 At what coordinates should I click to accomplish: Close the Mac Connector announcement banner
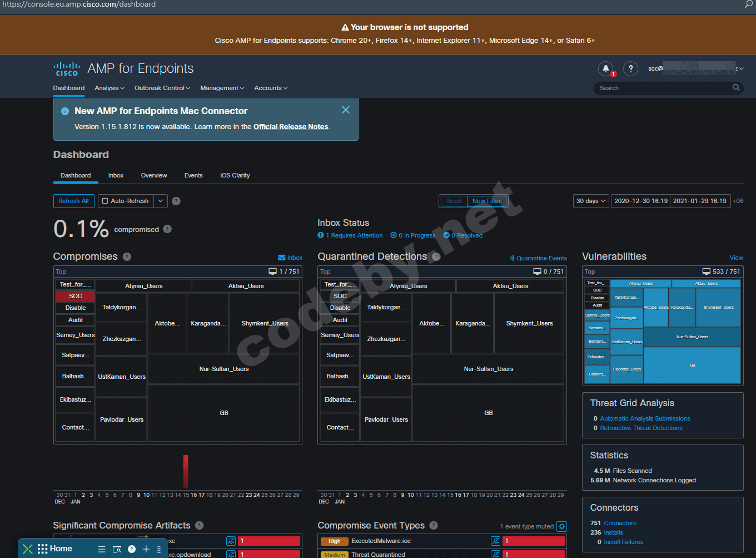[345, 110]
